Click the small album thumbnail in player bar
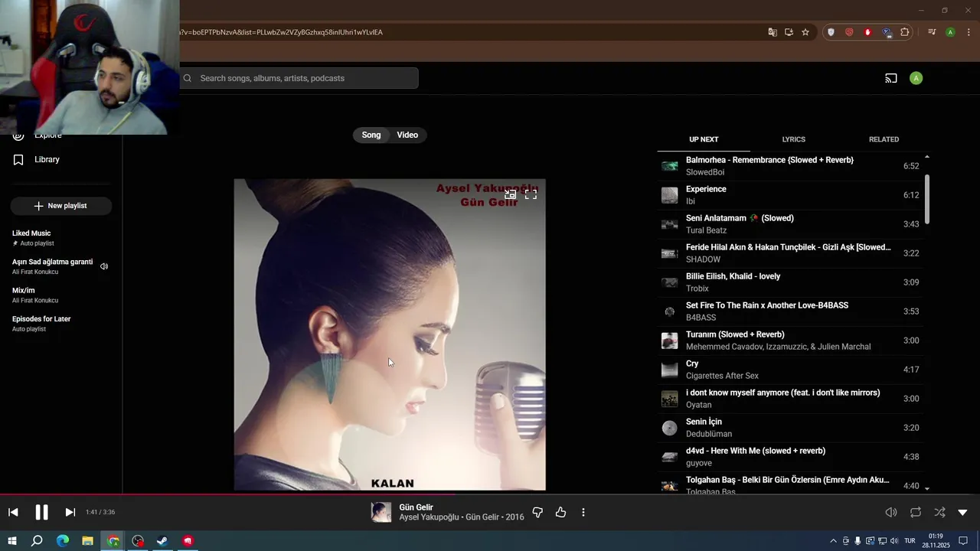The height and width of the screenshot is (551, 980). pos(381,512)
